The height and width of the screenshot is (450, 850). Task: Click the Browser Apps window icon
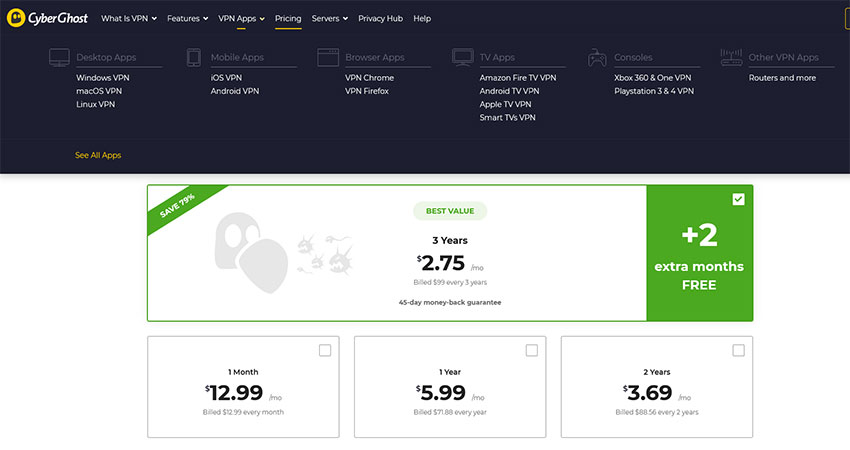pyautogui.click(x=328, y=57)
